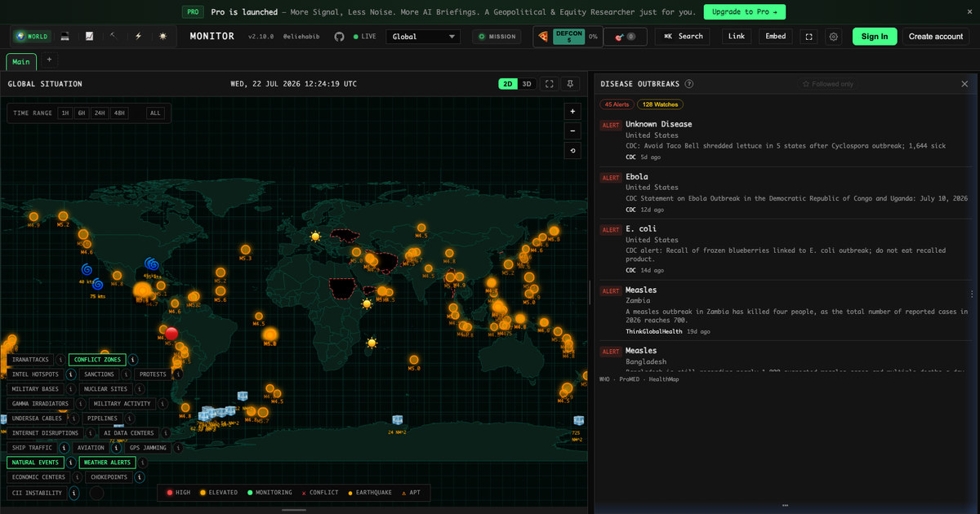The image size is (980, 514).
Task: Click the Embed button
Action: [776, 37]
